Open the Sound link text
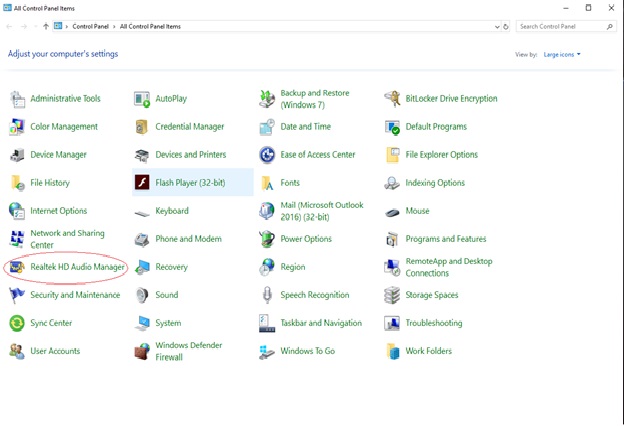Image resolution: width=624 pixels, height=426 pixels. tap(167, 295)
